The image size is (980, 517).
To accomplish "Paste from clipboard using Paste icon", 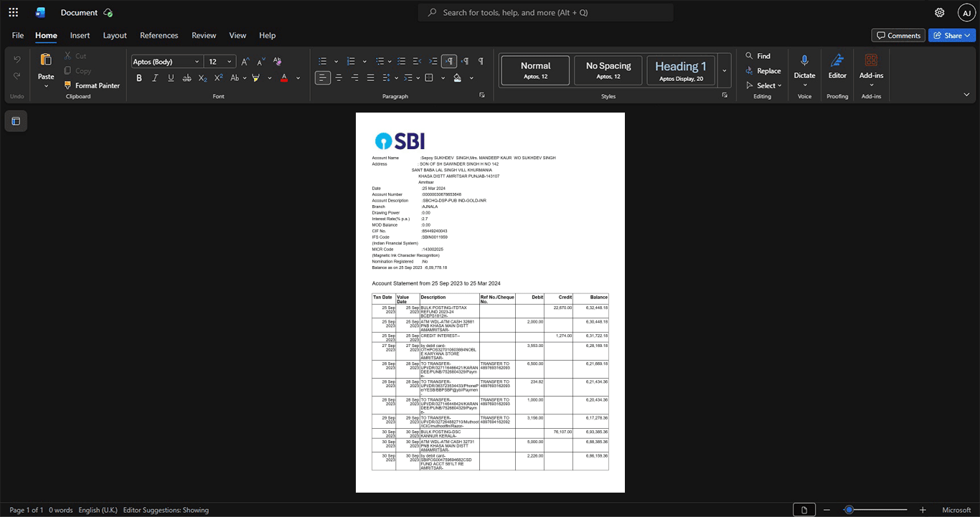I will click(46, 60).
